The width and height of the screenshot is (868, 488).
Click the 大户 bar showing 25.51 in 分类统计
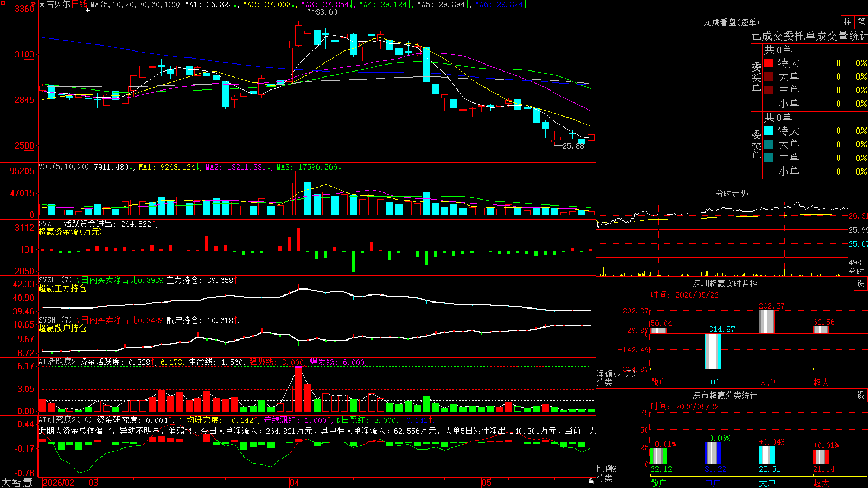[x=767, y=455]
